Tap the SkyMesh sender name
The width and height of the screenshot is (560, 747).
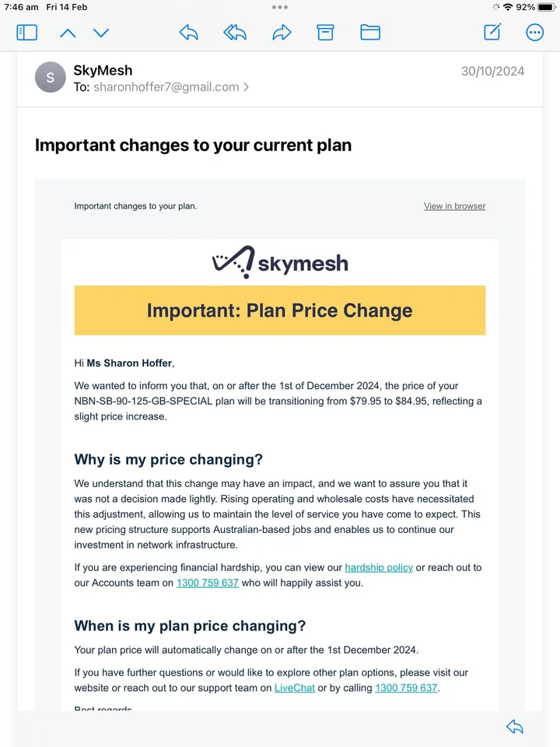[x=103, y=71]
